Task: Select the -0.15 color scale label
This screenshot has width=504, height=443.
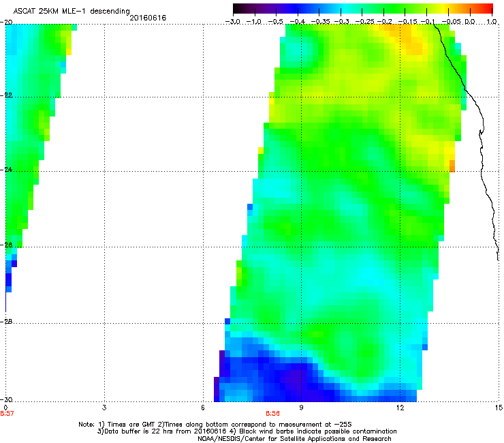Action: coord(407,22)
